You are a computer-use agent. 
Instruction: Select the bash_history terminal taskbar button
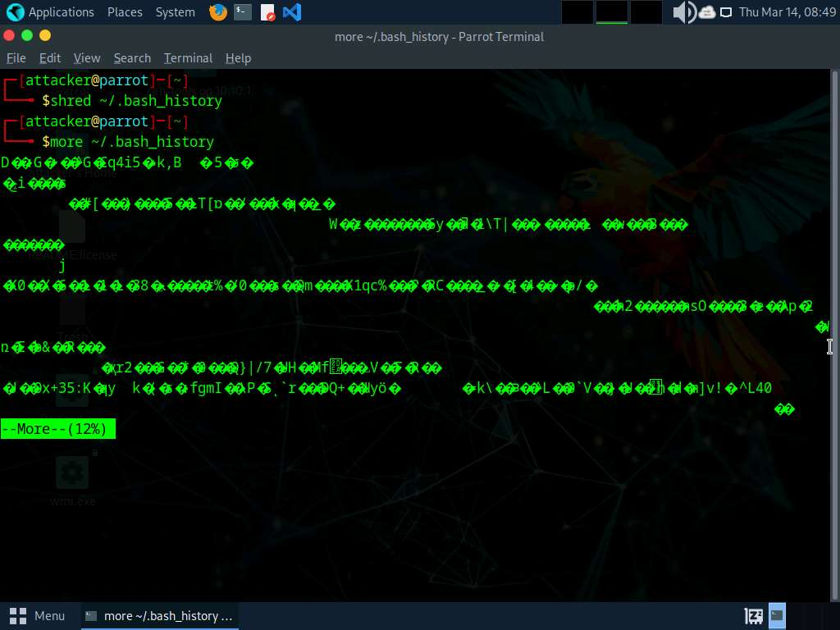[x=159, y=615]
